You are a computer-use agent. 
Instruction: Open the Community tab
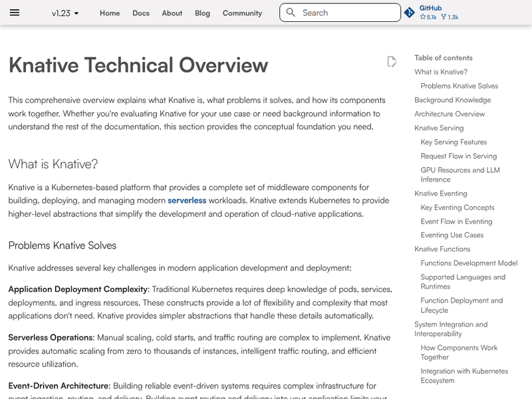click(242, 13)
